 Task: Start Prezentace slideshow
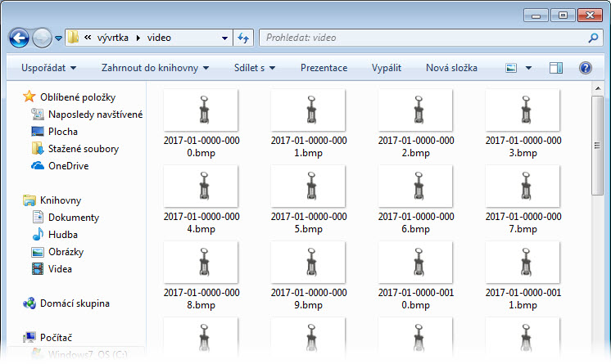(x=324, y=68)
